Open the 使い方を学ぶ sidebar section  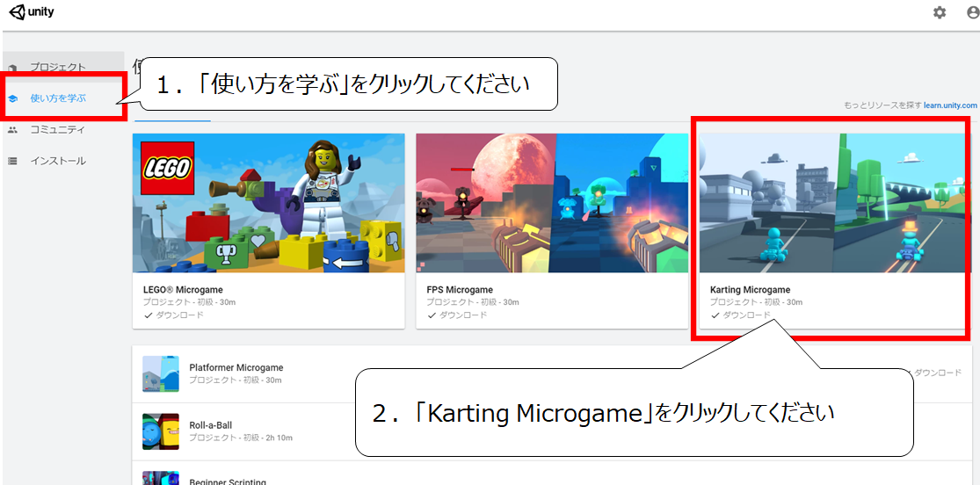[63, 98]
